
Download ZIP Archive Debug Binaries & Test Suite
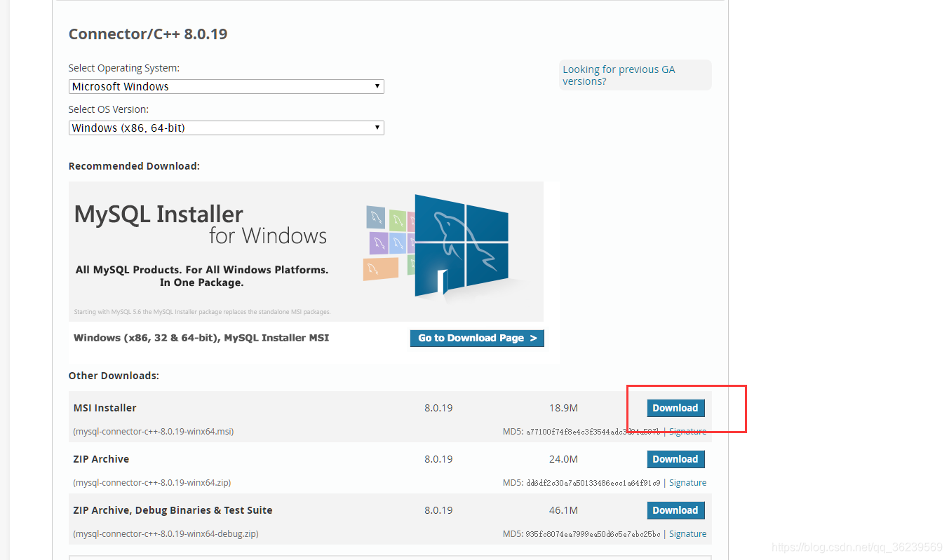click(x=675, y=510)
